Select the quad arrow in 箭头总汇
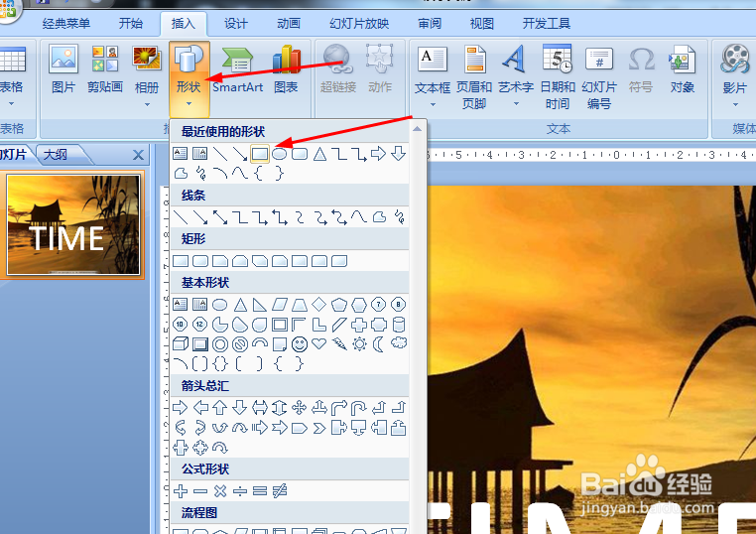The width and height of the screenshot is (756, 534). pyautogui.click(x=299, y=408)
